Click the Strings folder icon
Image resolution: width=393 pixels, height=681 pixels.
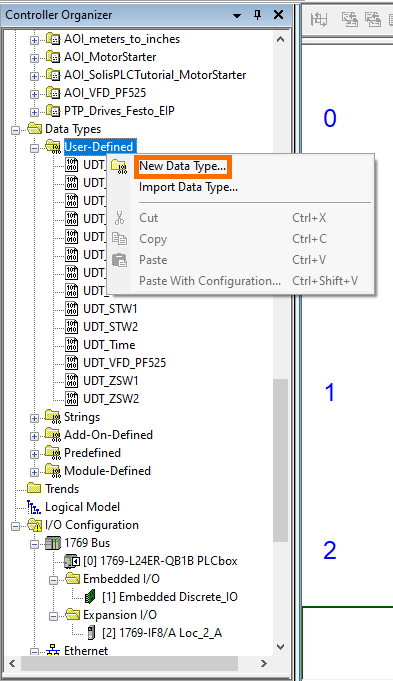coord(53,417)
